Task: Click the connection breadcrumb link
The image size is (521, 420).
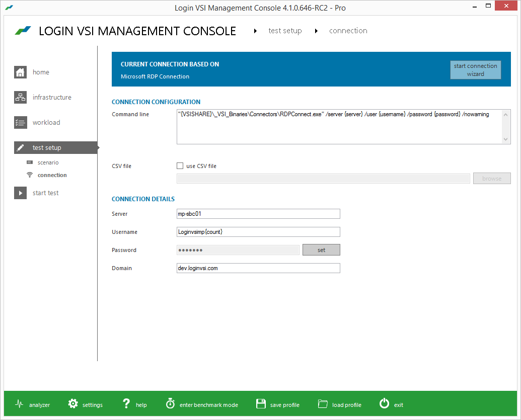Action: click(x=348, y=31)
